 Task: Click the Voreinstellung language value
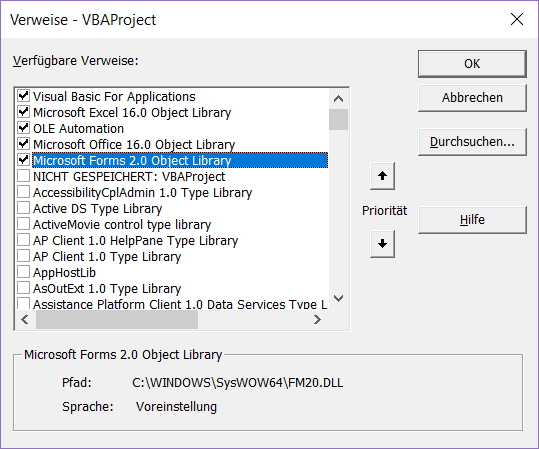(176, 407)
